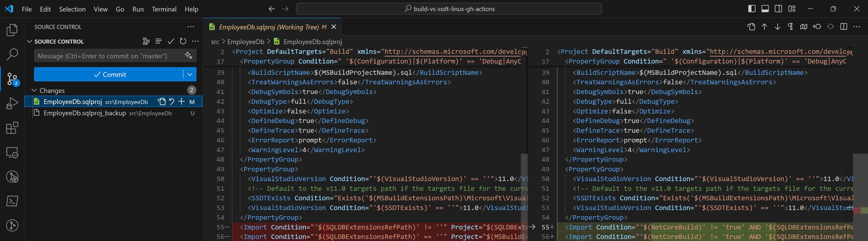The height and width of the screenshot is (241, 868).
Task: Select EmployeeDb.sqlproj_backup in Changes list
Action: (x=113, y=113)
